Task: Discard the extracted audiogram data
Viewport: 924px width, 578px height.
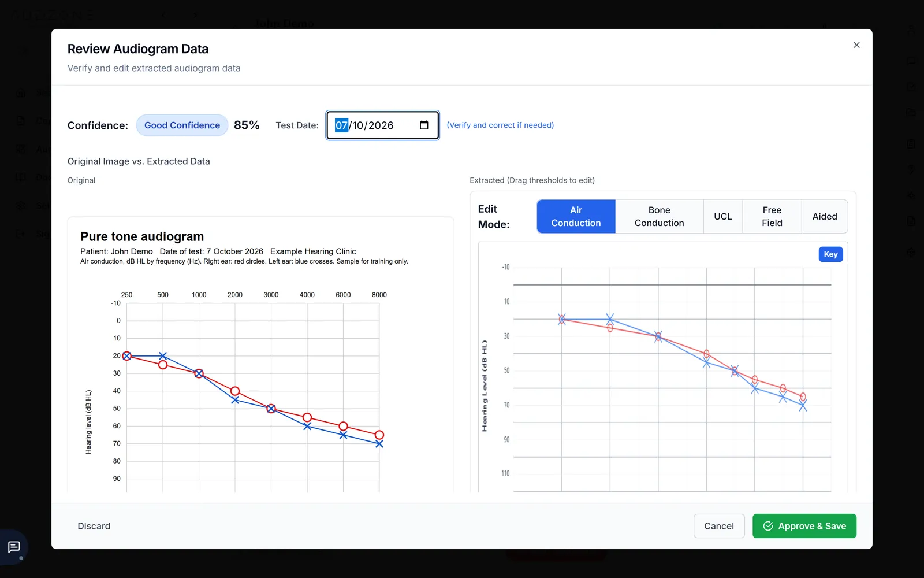Action: click(x=94, y=526)
